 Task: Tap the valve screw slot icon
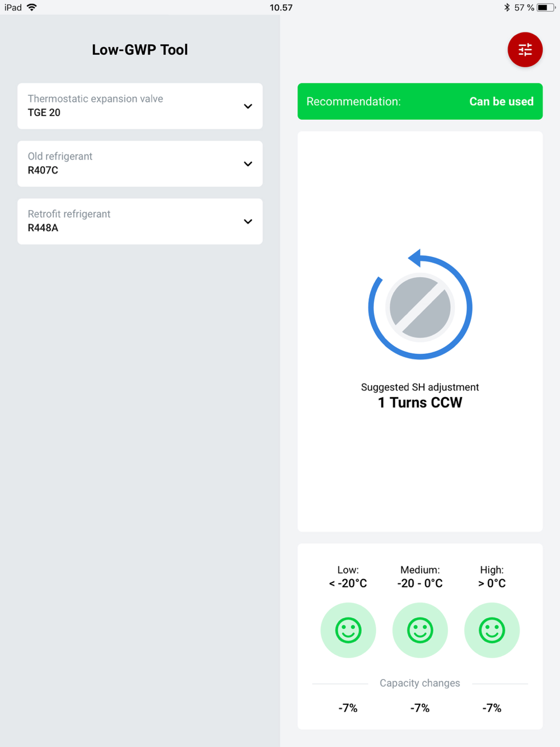pos(420,307)
